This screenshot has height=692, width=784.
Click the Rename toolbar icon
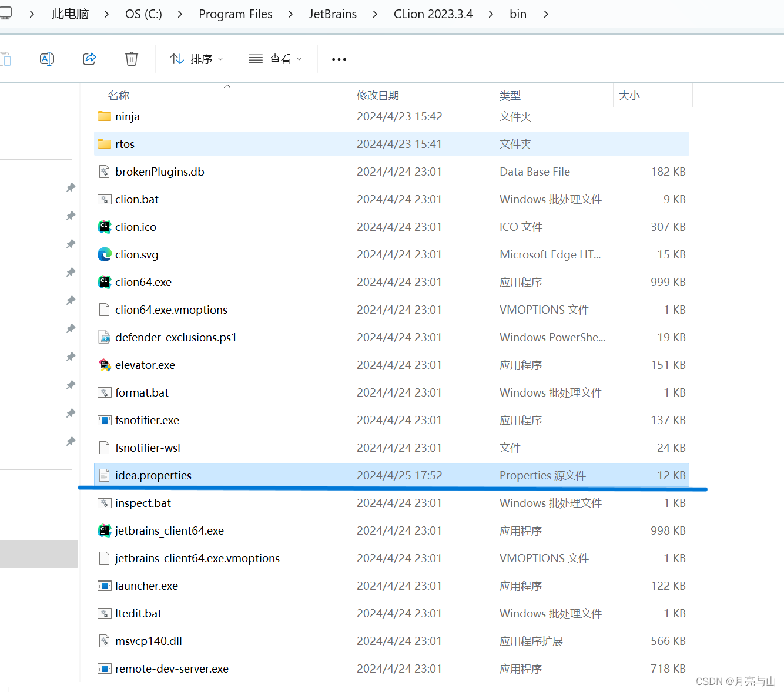47,59
